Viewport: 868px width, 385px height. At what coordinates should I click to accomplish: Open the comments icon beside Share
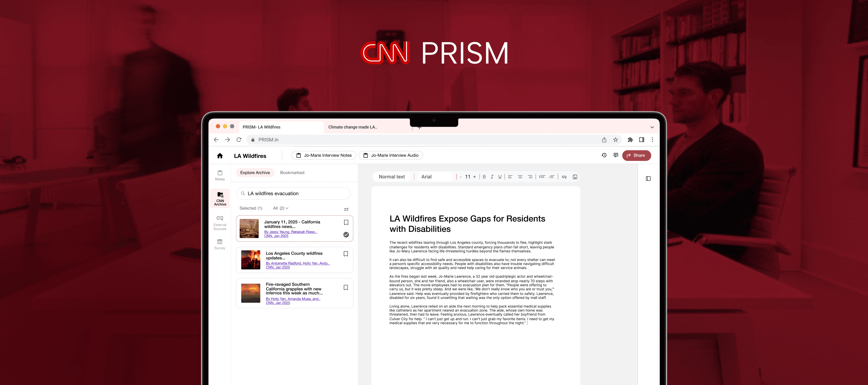[616, 155]
